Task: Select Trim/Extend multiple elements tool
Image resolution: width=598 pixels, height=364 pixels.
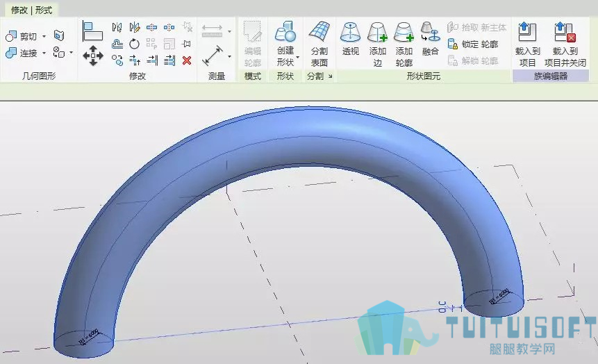Action: (x=169, y=60)
